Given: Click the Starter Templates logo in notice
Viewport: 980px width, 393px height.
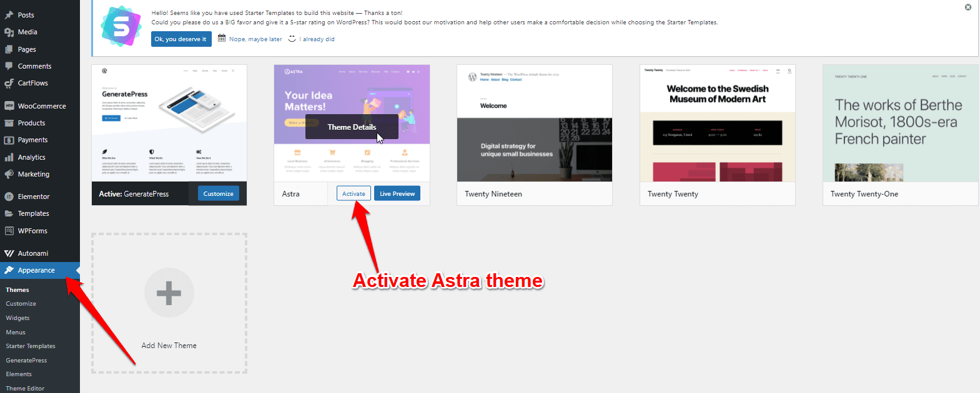Looking at the screenshot, I should [x=121, y=26].
